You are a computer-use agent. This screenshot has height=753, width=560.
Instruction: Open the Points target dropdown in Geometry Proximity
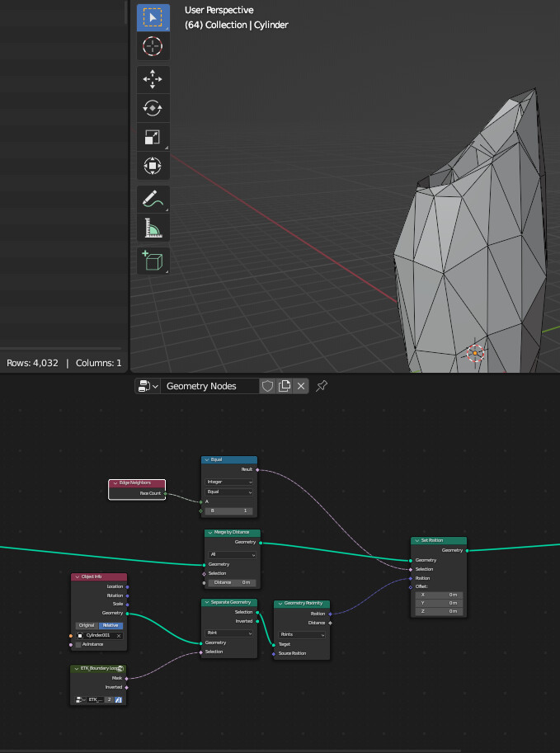(x=302, y=635)
